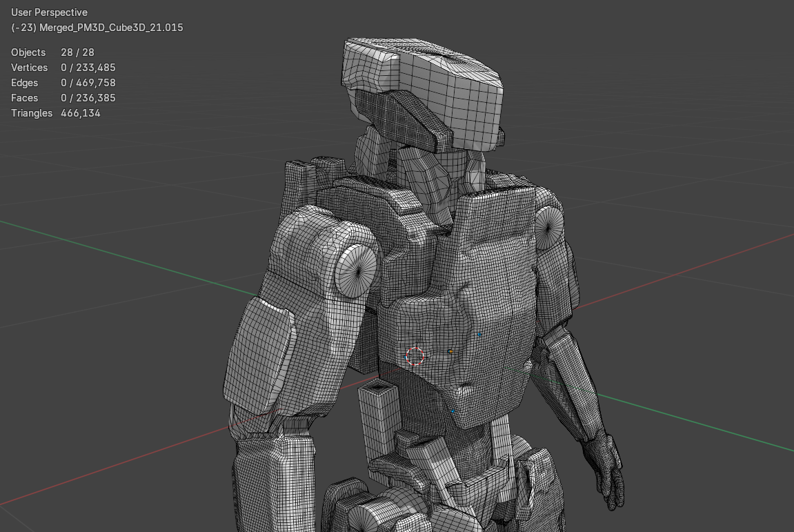Click the Triangles 466,134 statistic
The width and height of the screenshot is (794, 532).
pos(53,112)
